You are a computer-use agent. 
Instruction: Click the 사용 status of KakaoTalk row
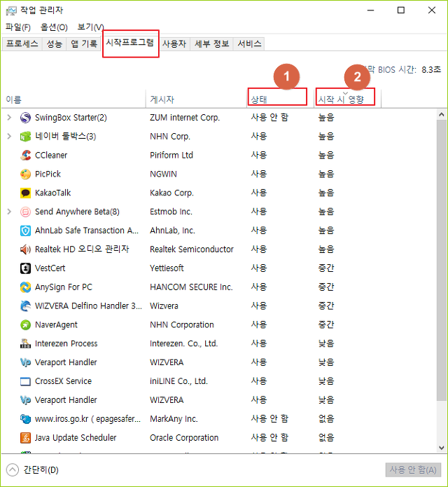(x=259, y=193)
